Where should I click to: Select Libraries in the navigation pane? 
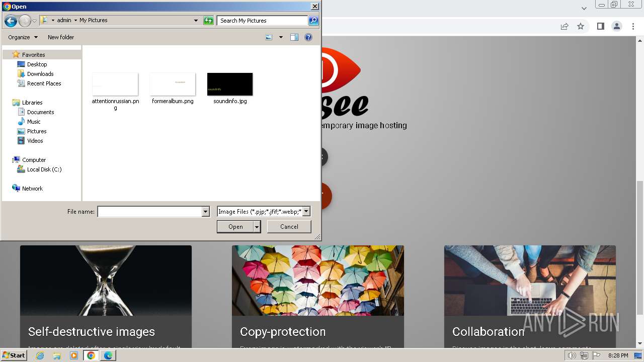coord(32,103)
